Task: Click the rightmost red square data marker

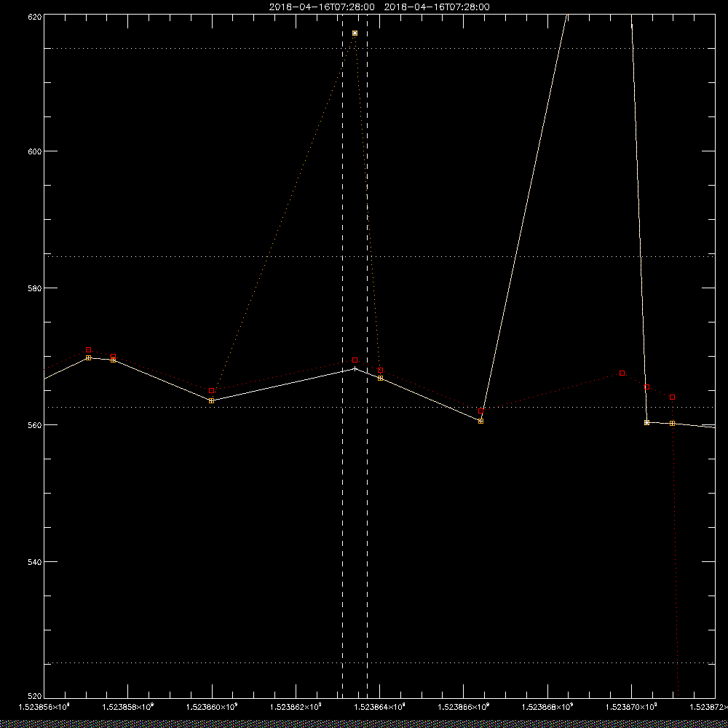Action: (672, 397)
